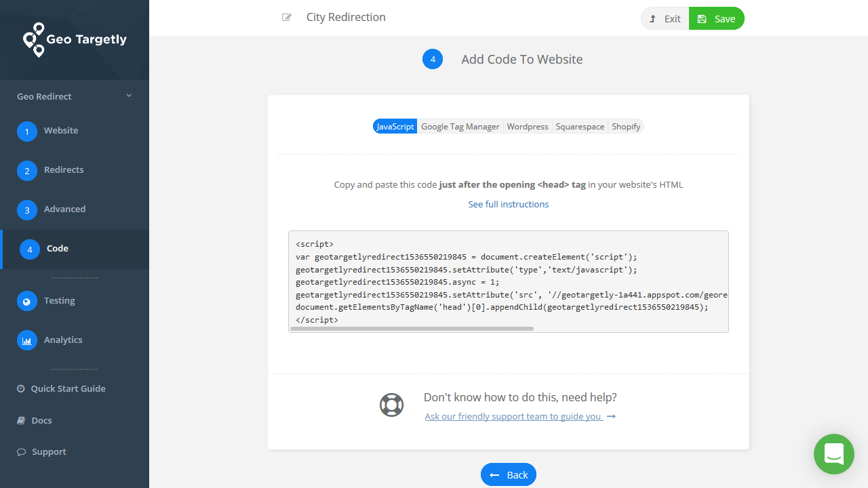Viewport: 868px width, 488px height.
Task: Click the 'Add Code To Website' heading
Action: [x=522, y=60]
